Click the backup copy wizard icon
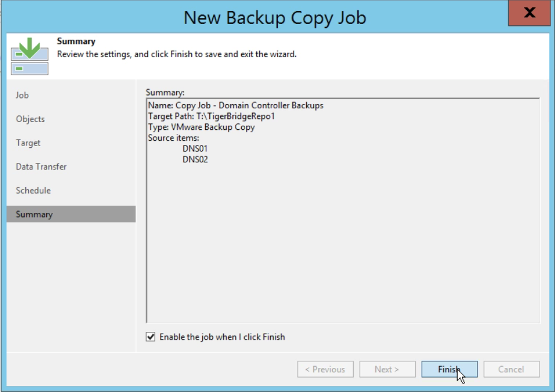 tap(29, 56)
